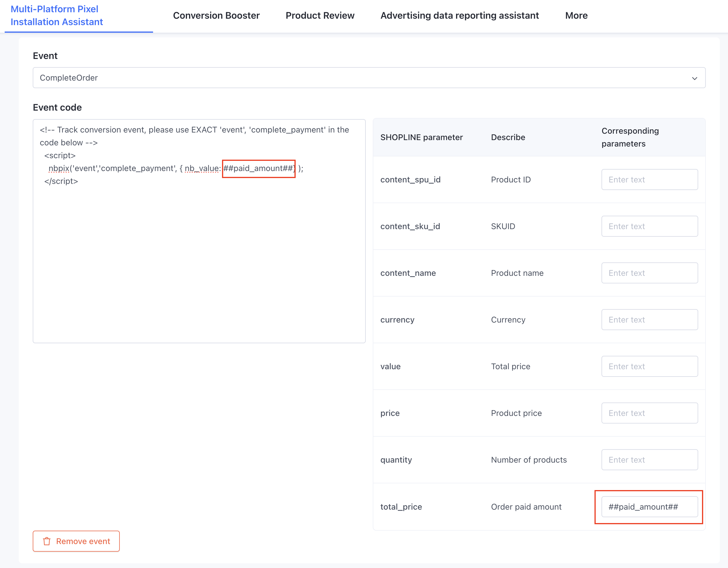Click inside the Event code text area

[x=199, y=260]
